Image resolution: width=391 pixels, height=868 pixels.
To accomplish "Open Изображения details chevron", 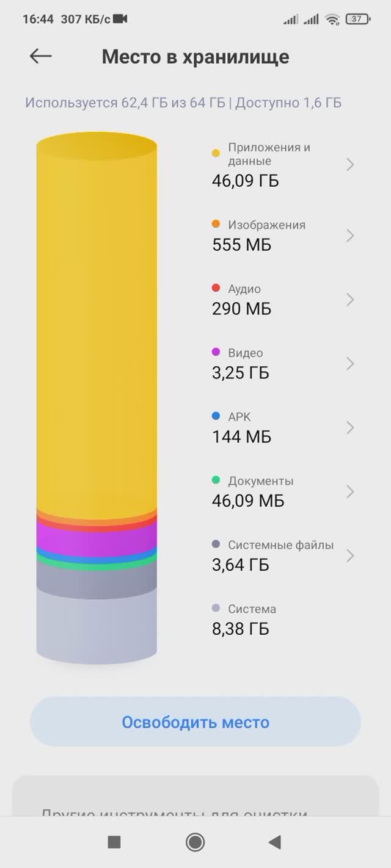I will click(x=350, y=236).
